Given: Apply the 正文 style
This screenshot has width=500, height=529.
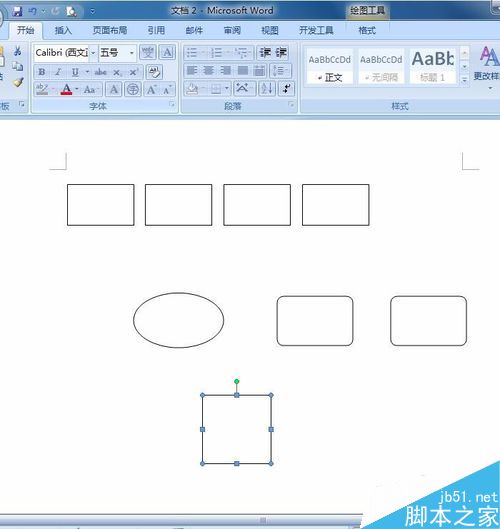Looking at the screenshot, I should (330, 66).
